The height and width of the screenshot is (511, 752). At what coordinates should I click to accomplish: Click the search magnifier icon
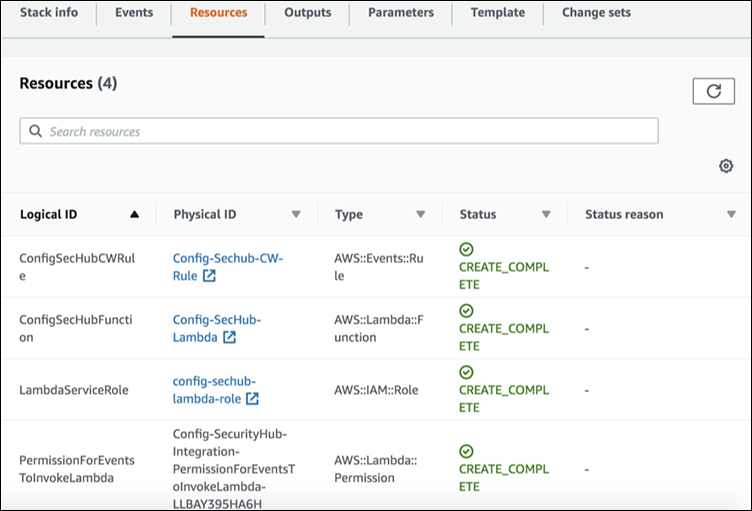point(35,131)
